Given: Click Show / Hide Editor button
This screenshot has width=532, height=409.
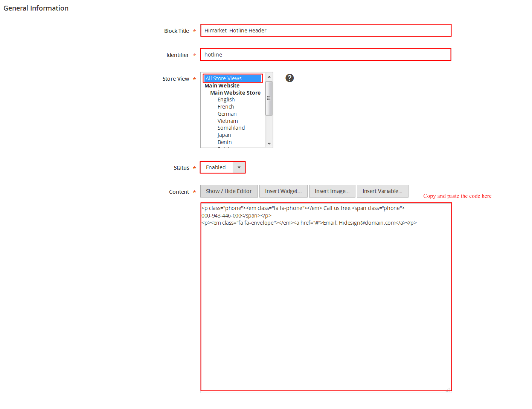Looking at the screenshot, I should coord(229,191).
